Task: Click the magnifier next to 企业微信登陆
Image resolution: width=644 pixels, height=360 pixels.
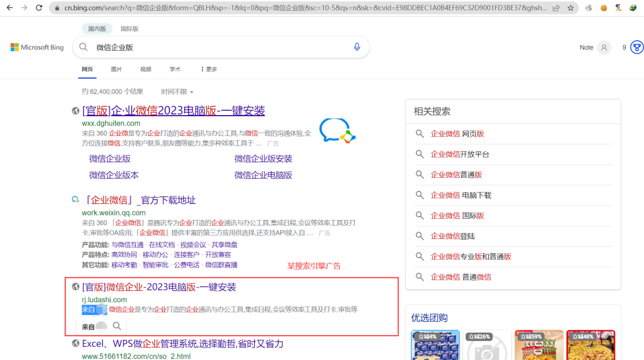Action: coord(419,236)
